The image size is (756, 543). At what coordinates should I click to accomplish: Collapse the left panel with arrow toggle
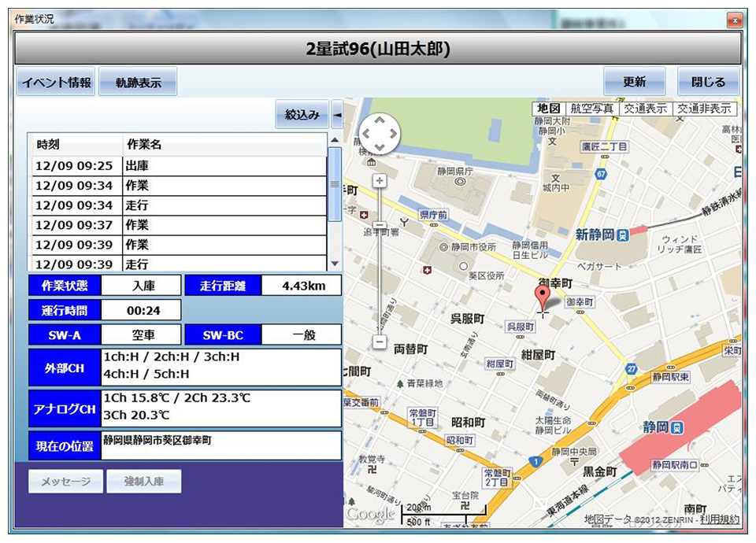(x=337, y=115)
